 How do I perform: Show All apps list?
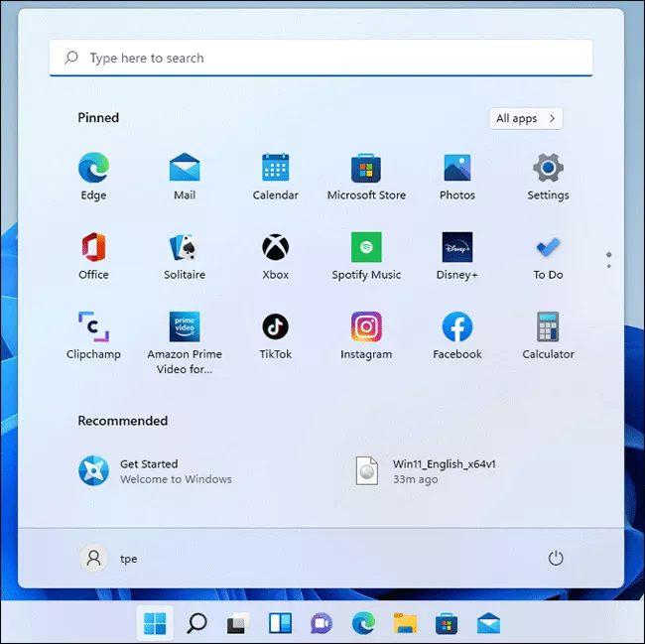526,118
